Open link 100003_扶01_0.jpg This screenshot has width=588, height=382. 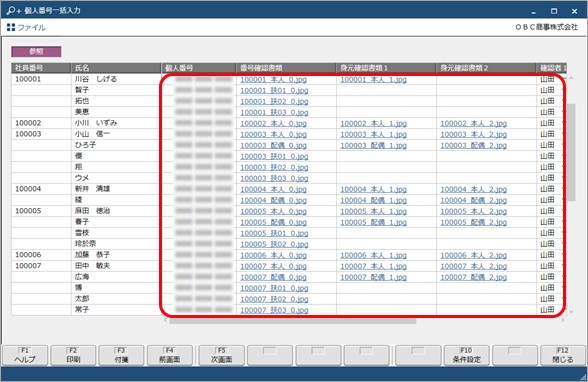[x=274, y=156]
